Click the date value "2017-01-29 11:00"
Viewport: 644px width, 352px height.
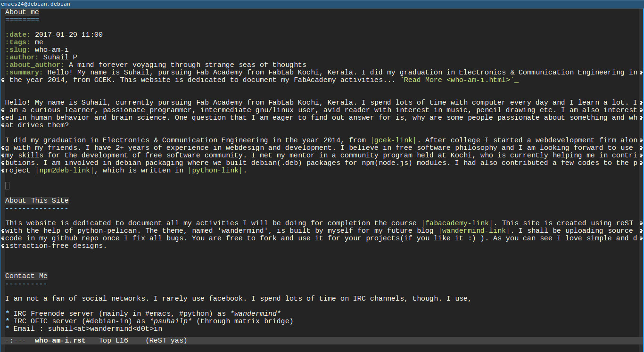[x=69, y=35]
